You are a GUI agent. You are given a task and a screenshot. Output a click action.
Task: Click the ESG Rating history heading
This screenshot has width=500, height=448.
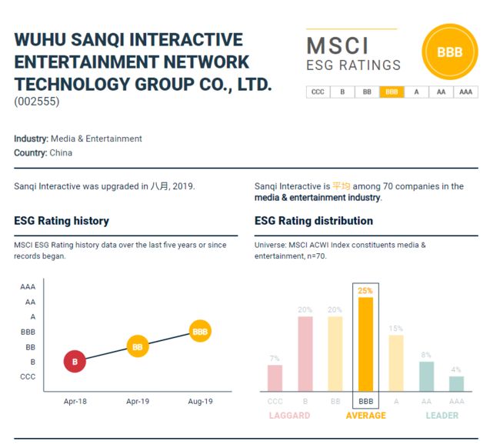click(62, 221)
